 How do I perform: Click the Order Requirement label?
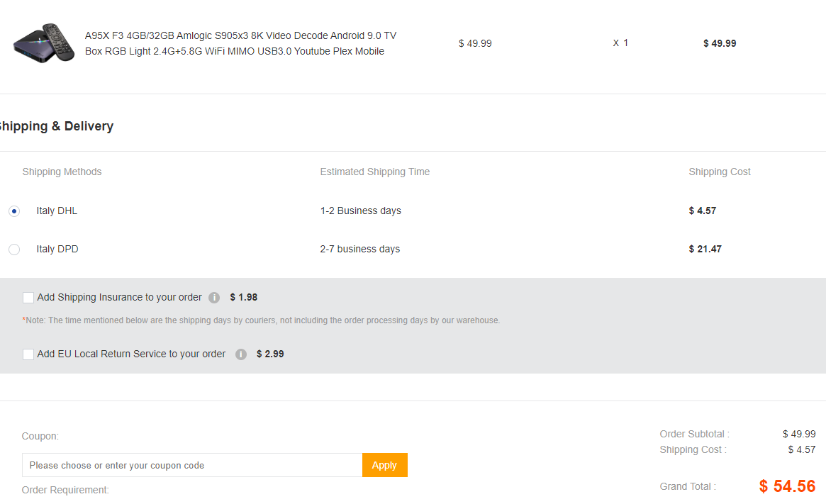[65, 490]
